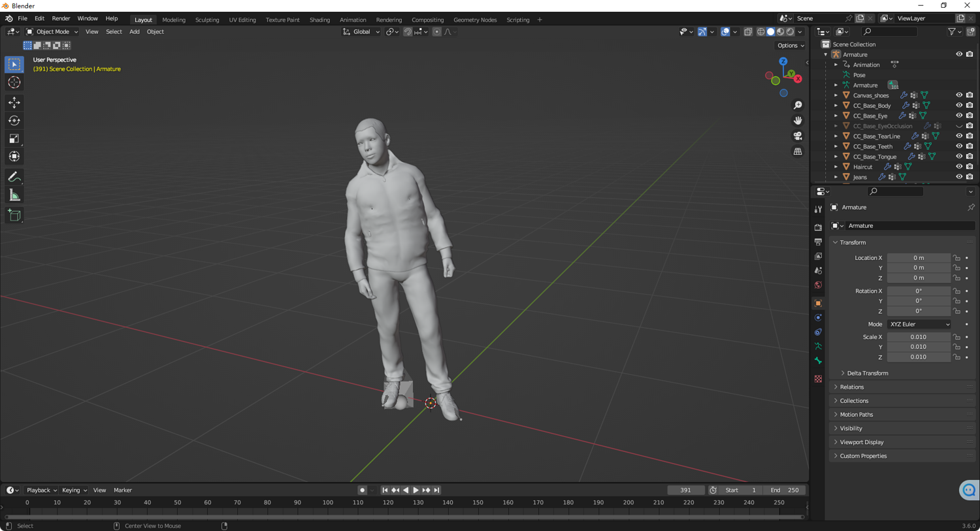
Task: Jump to the animation's first frame
Action: (x=385, y=490)
